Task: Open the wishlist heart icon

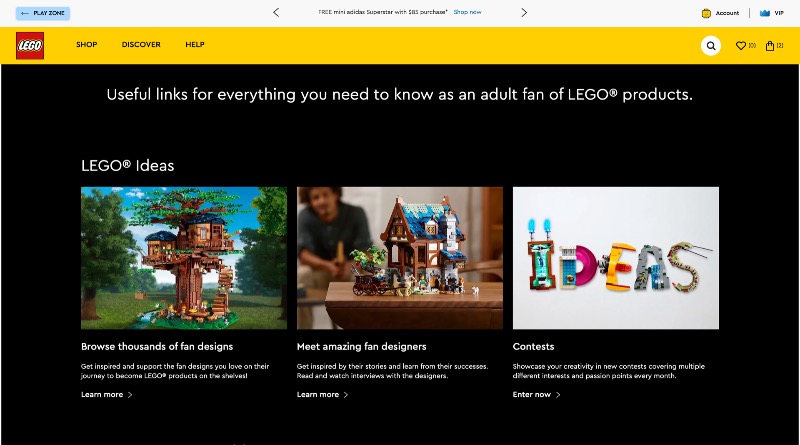Action: click(x=740, y=45)
